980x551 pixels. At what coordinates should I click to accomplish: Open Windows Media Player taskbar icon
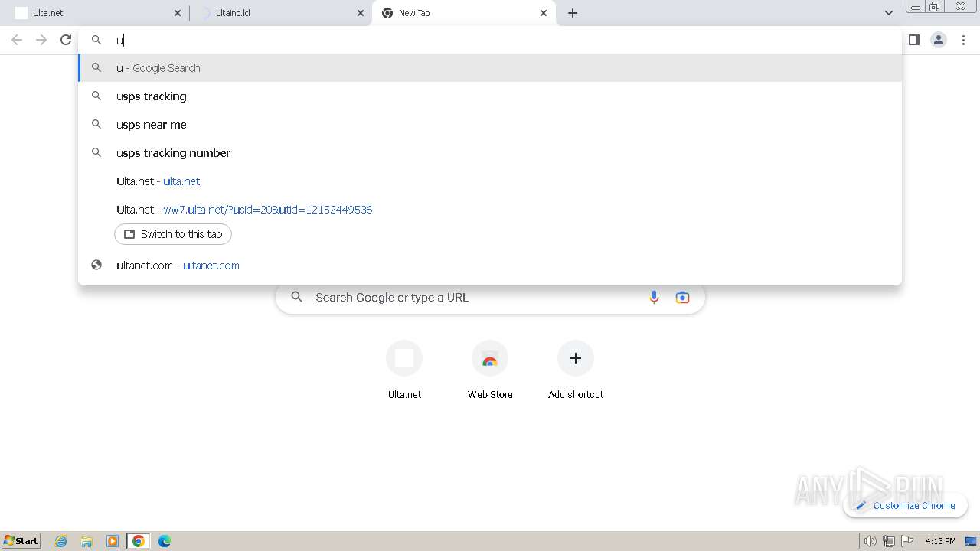pos(113,541)
